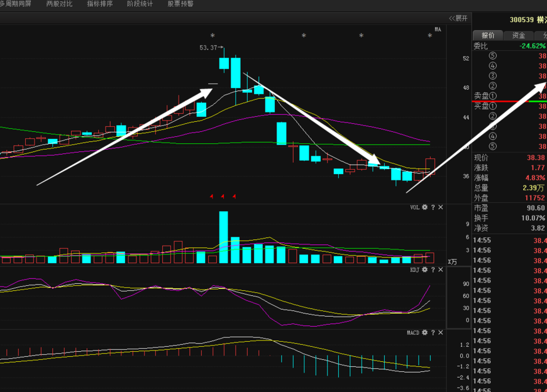Expand panel with <<展开 button

click(x=458, y=18)
